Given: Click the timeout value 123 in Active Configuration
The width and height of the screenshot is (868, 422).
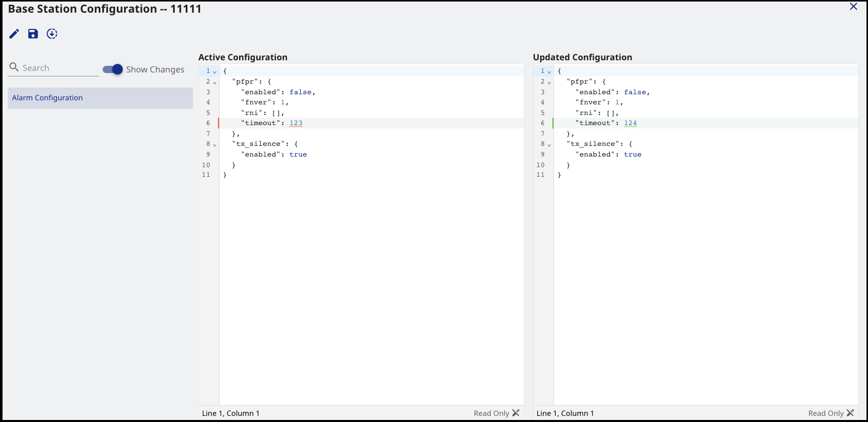Looking at the screenshot, I should [x=296, y=123].
